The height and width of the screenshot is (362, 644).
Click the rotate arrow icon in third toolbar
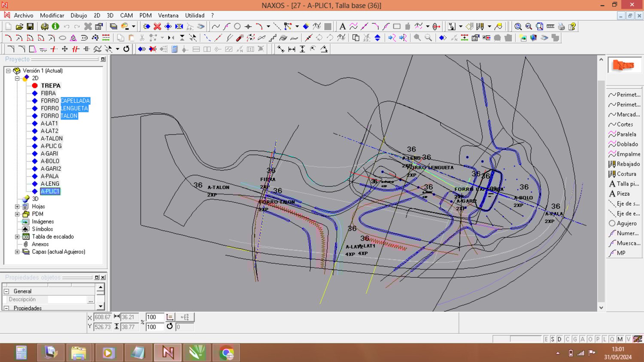point(126,49)
